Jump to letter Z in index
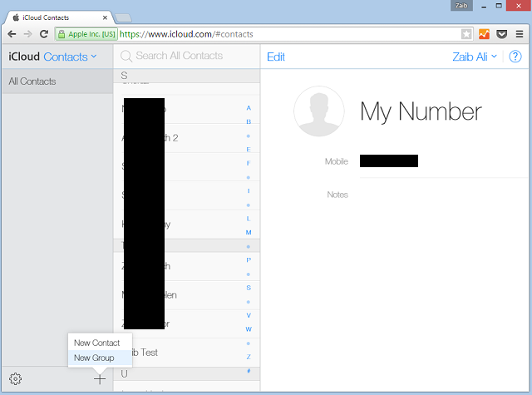Image resolution: width=532 pixels, height=395 pixels. pos(249,357)
